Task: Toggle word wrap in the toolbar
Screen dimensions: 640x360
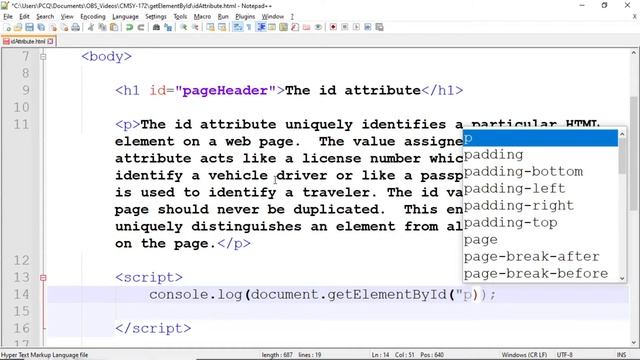Action: [237, 27]
